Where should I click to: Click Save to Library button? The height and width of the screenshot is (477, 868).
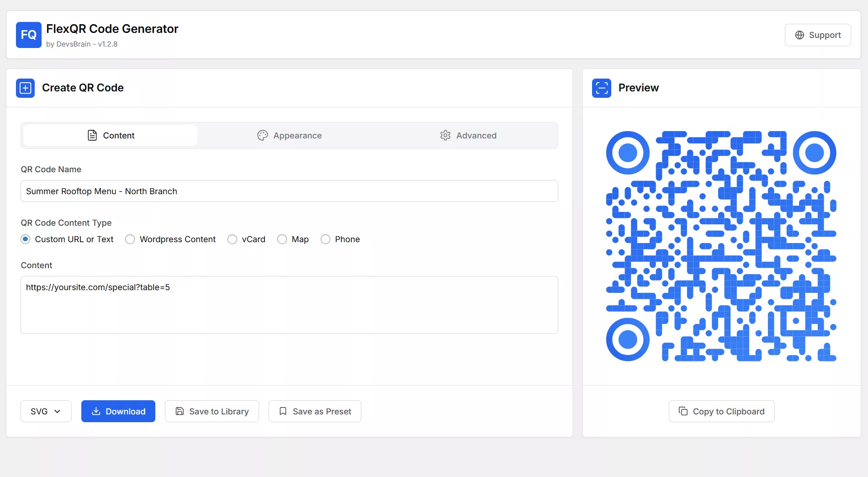pyautogui.click(x=212, y=411)
